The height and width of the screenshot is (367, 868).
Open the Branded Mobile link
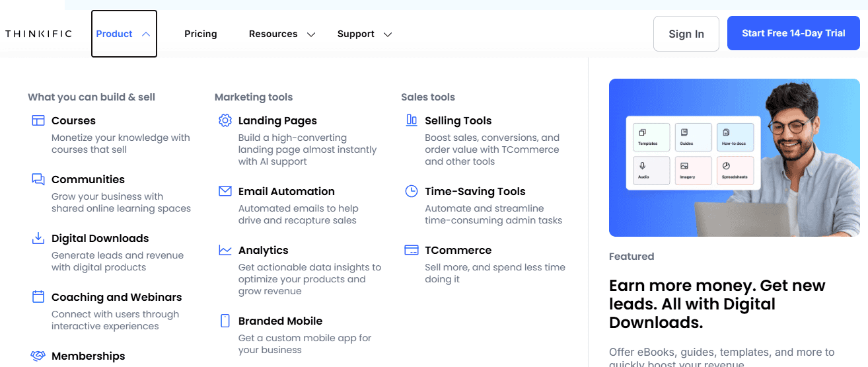click(x=280, y=321)
